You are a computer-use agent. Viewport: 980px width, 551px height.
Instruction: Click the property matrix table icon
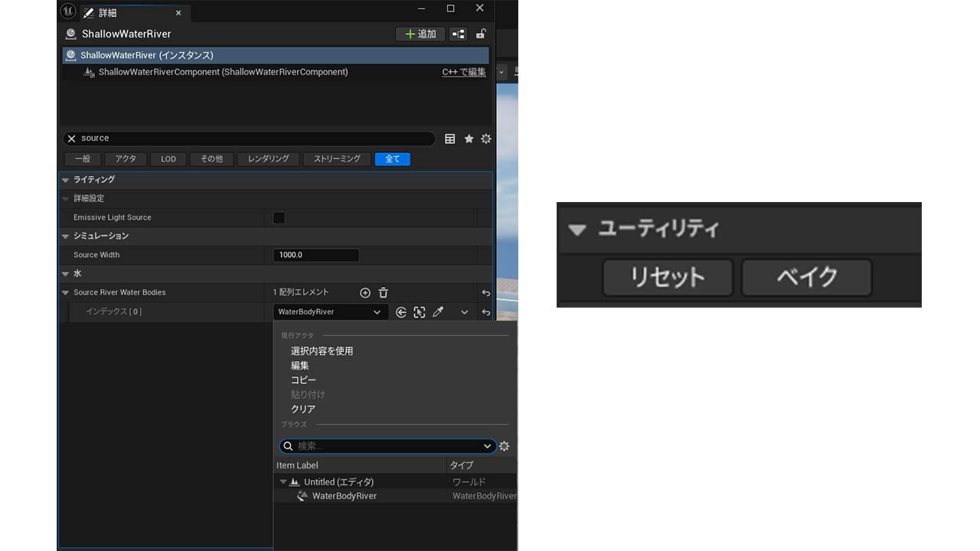click(x=450, y=139)
